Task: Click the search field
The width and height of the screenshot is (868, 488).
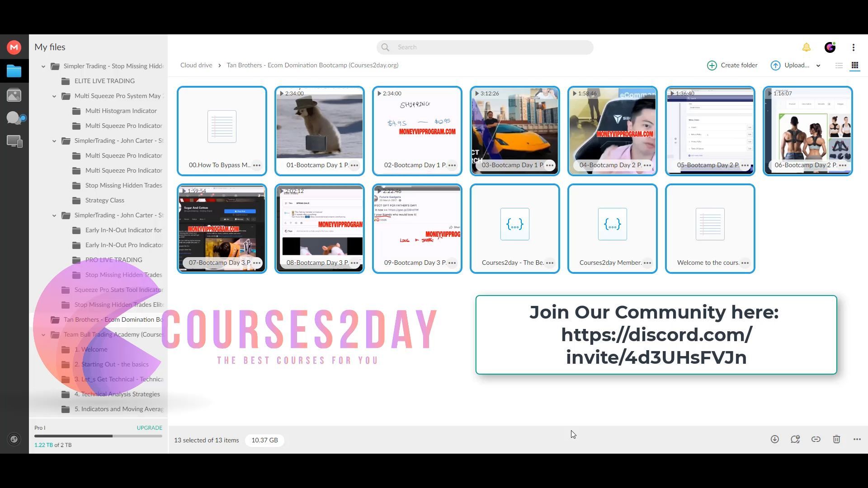Action: (x=485, y=47)
